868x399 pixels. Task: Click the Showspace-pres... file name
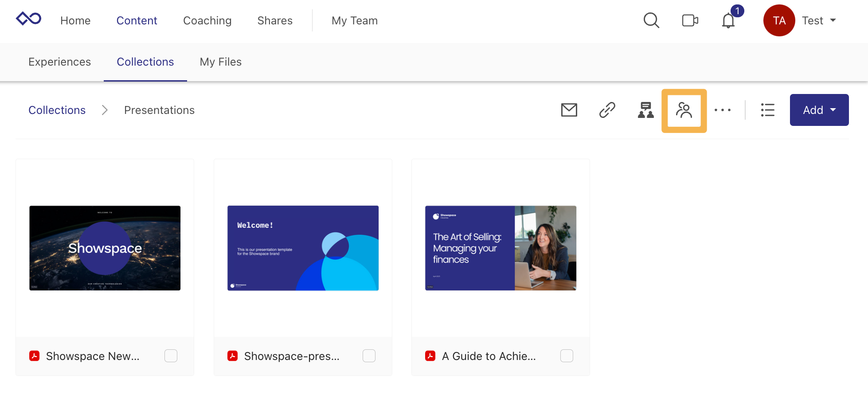click(292, 356)
